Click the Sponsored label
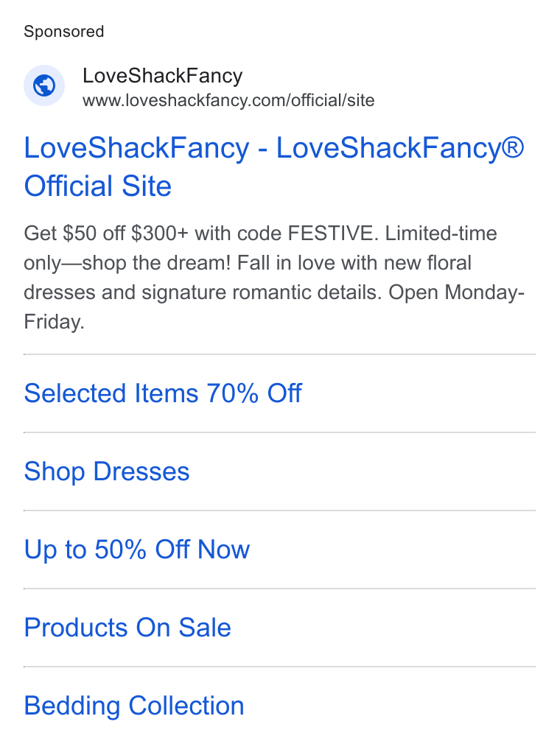This screenshot has width=560, height=744. [x=63, y=32]
